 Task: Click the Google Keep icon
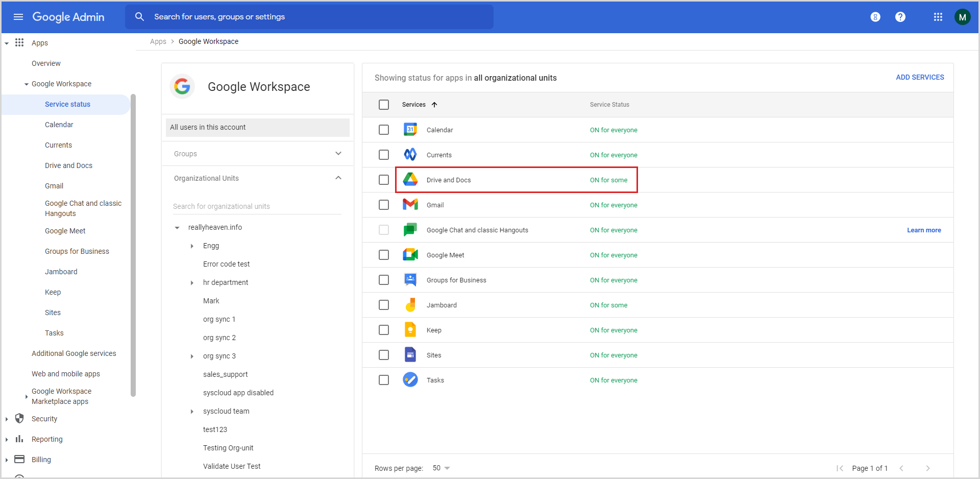(x=410, y=330)
